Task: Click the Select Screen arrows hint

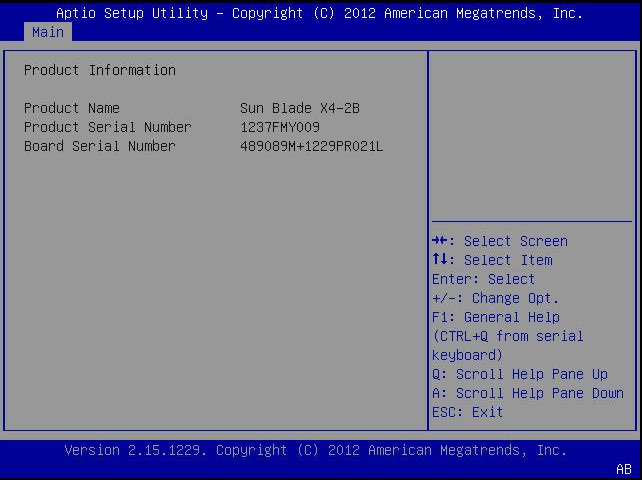Action: point(500,241)
